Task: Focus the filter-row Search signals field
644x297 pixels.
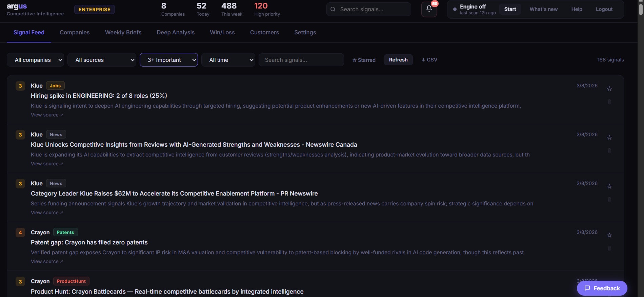Action: pos(301,60)
